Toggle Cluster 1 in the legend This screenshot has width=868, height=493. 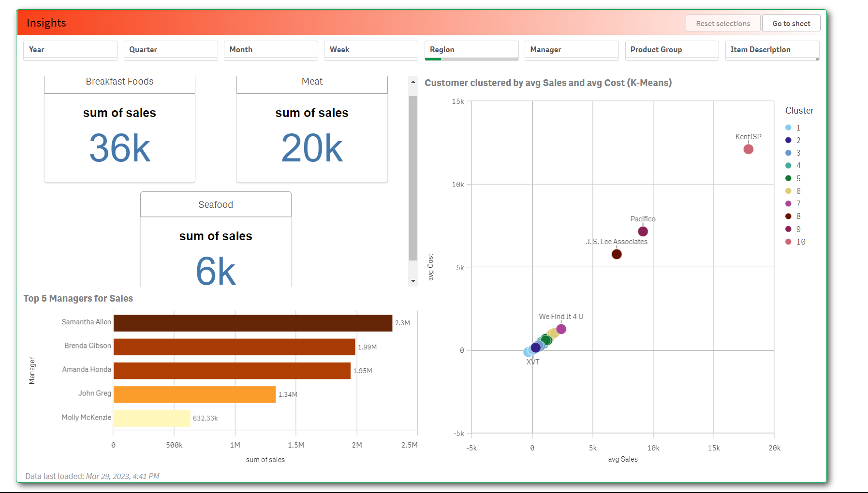click(793, 127)
